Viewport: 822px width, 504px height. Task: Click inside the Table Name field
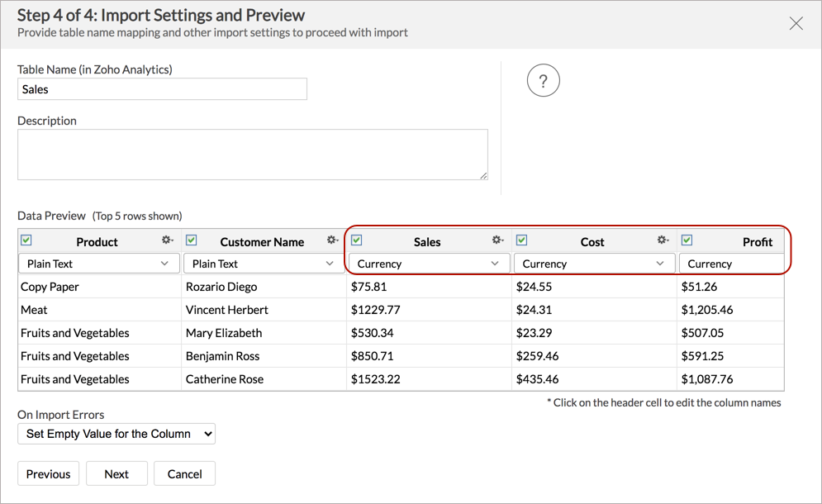coord(162,89)
